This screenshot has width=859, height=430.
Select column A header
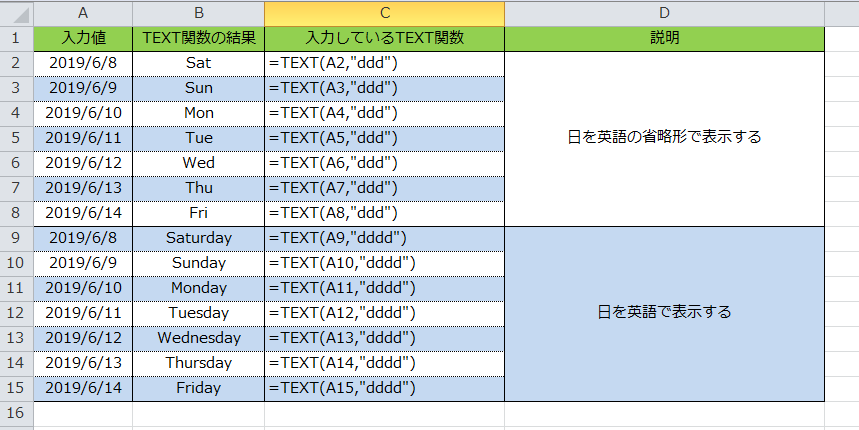click(x=83, y=13)
